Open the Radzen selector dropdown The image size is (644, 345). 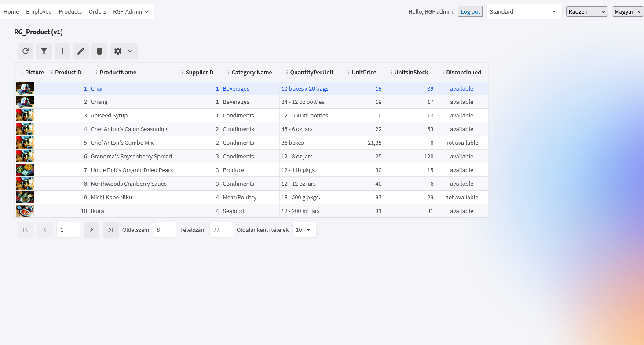(587, 12)
